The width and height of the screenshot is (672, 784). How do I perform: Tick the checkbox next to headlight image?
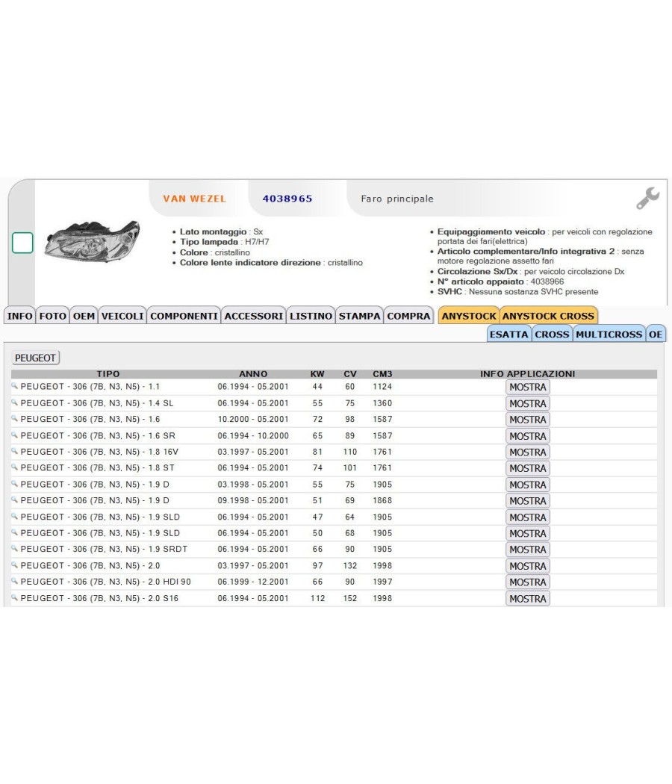tap(22, 243)
